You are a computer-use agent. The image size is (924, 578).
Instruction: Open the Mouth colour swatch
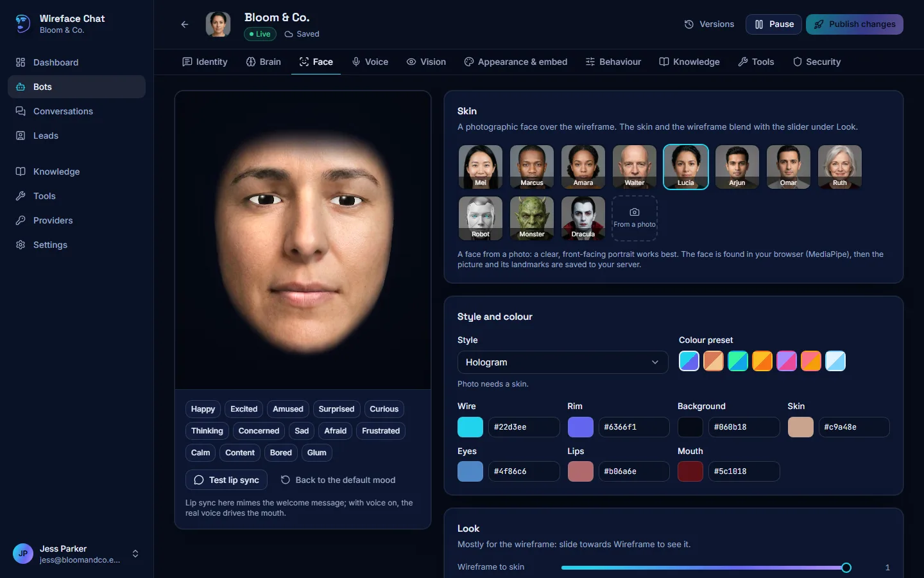coord(690,471)
